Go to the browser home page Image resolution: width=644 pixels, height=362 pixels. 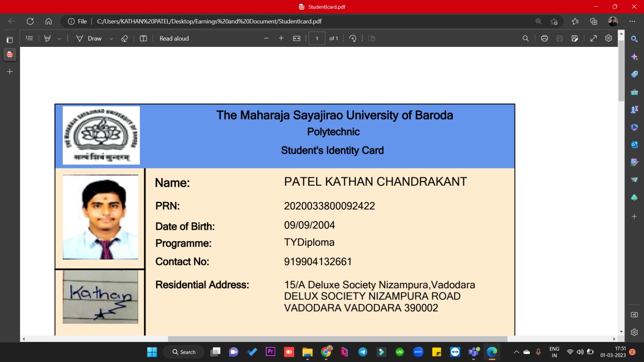tap(48, 21)
